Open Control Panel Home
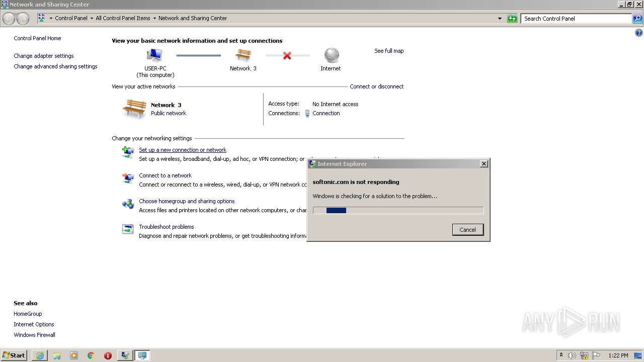This screenshot has height=362, width=644. tap(37, 38)
